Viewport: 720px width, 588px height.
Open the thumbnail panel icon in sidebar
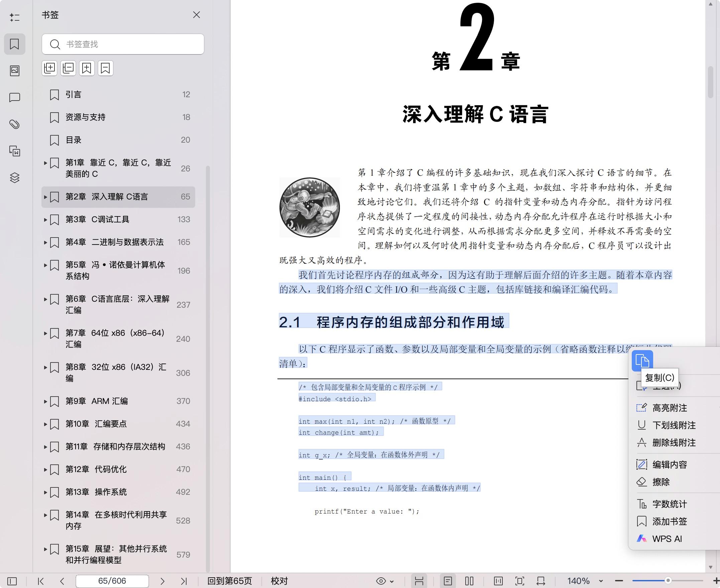coord(15,71)
